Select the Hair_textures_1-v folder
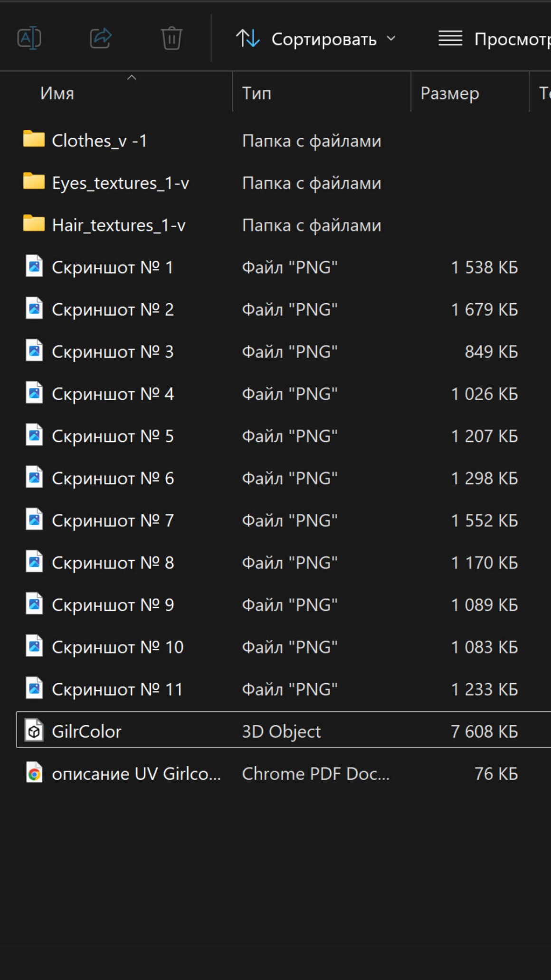The width and height of the screenshot is (551, 980). 118,225
